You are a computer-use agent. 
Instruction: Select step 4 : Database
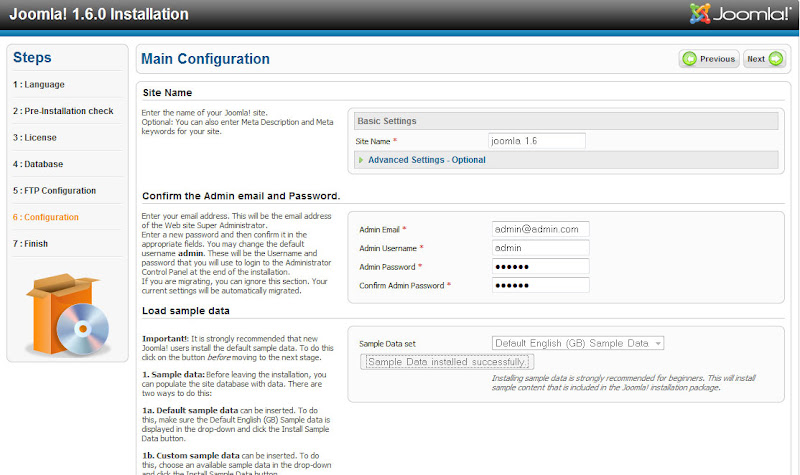(38, 164)
